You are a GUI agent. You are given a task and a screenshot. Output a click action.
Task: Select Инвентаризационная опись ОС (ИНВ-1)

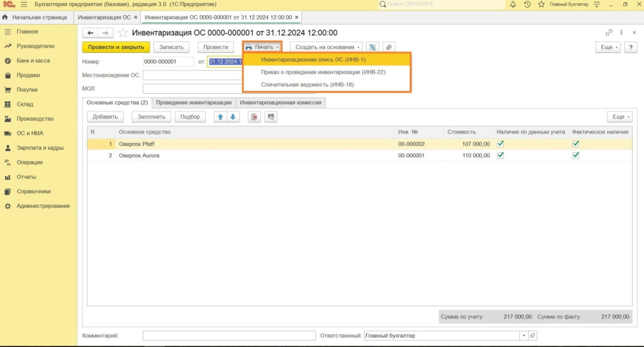click(327, 60)
